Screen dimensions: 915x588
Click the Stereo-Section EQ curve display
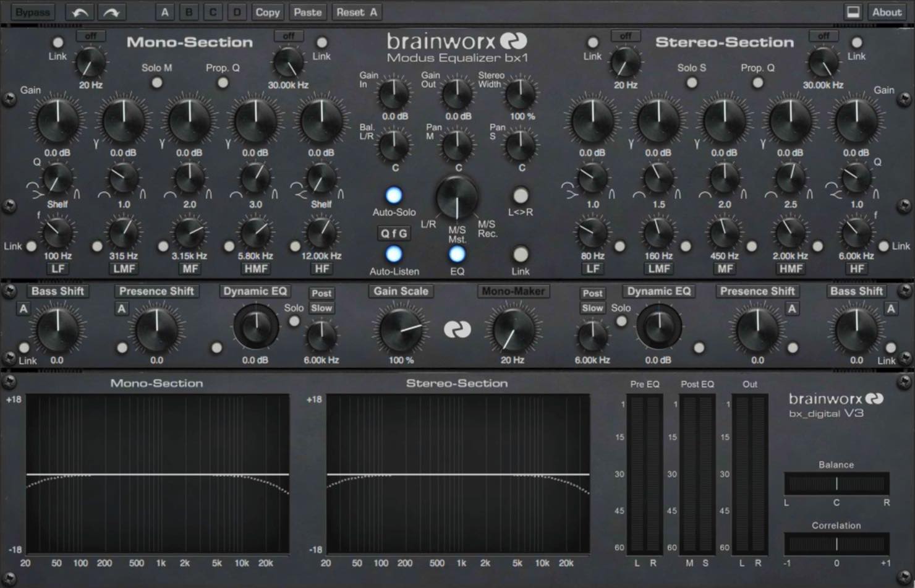click(x=457, y=474)
